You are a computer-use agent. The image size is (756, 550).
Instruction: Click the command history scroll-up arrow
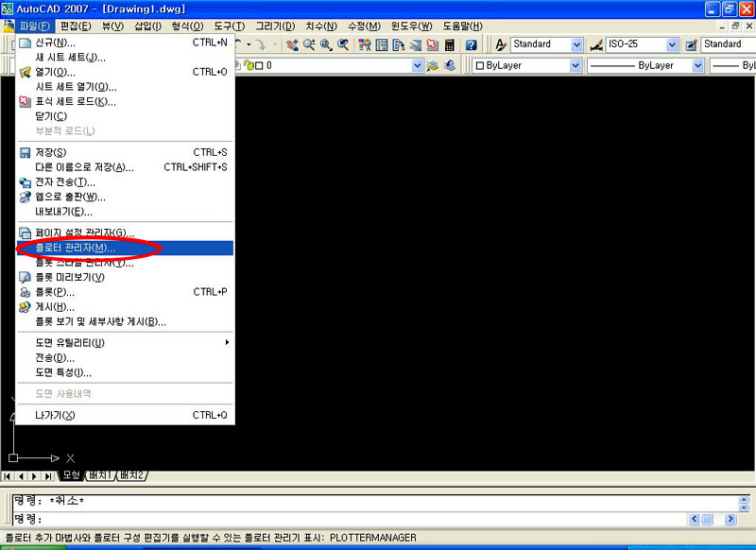744,500
